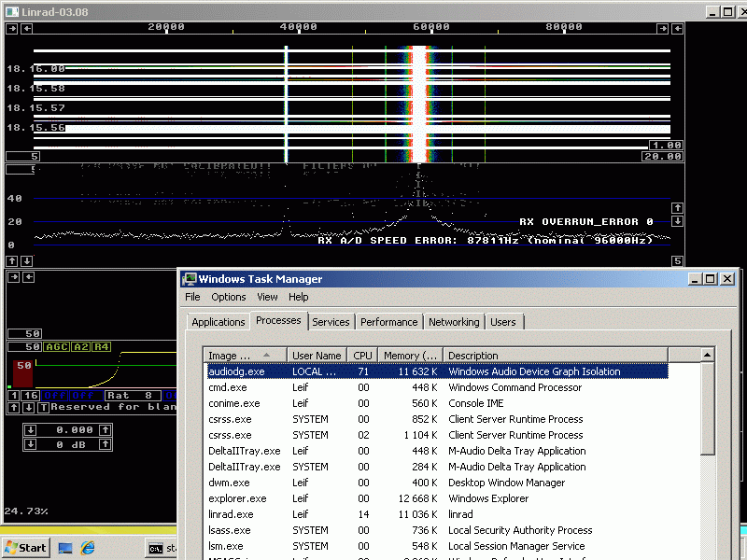Image resolution: width=747 pixels, height=560 pixels.
Task: Open the Windows Start menu
Action: coord(25,548)
